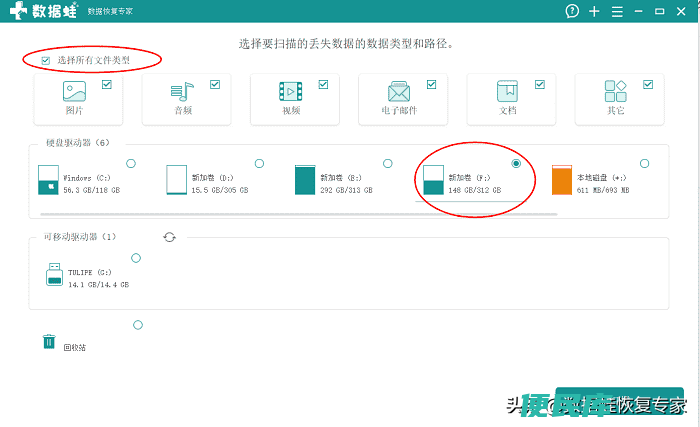Click the 可移动驱动器 (1) section label
This screenshot has height=427, width=700.
coord(79,237)
